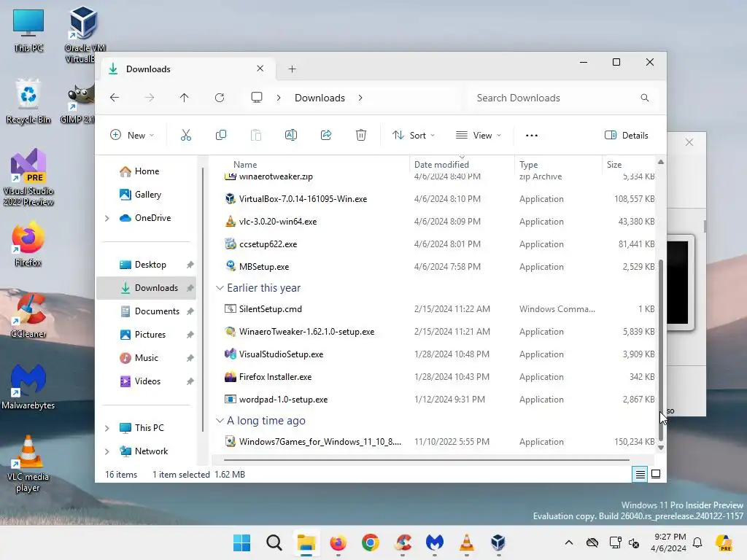Click the Copy icon in toolbar
Screen dimensions: 747x560
tap(220, 135)
